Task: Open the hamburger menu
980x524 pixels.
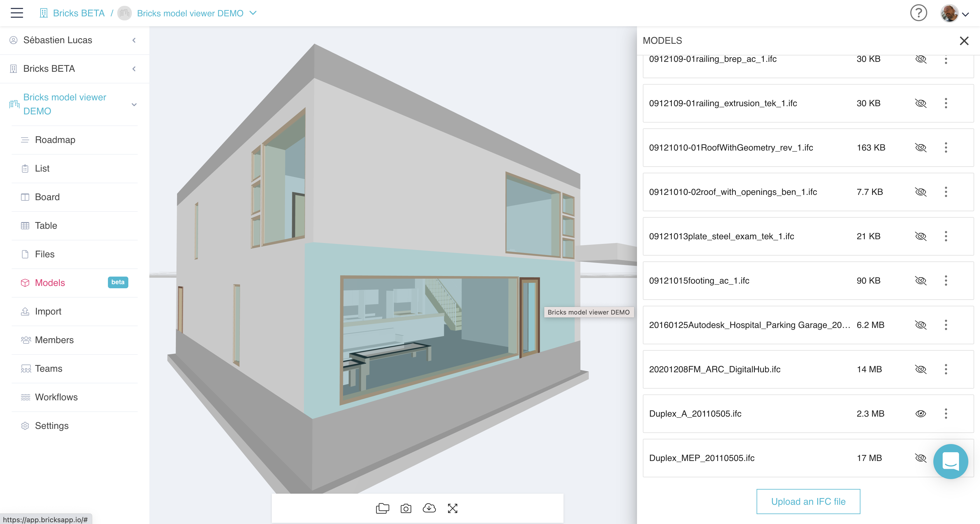Action: [17, 13]
